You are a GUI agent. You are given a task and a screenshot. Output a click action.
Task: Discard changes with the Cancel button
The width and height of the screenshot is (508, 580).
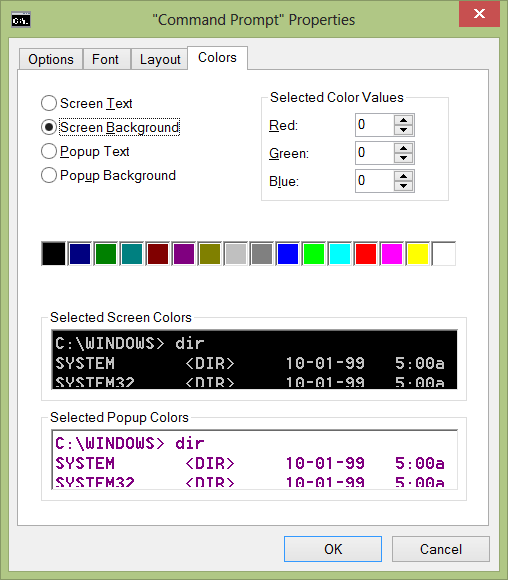[x=441, y=549]
